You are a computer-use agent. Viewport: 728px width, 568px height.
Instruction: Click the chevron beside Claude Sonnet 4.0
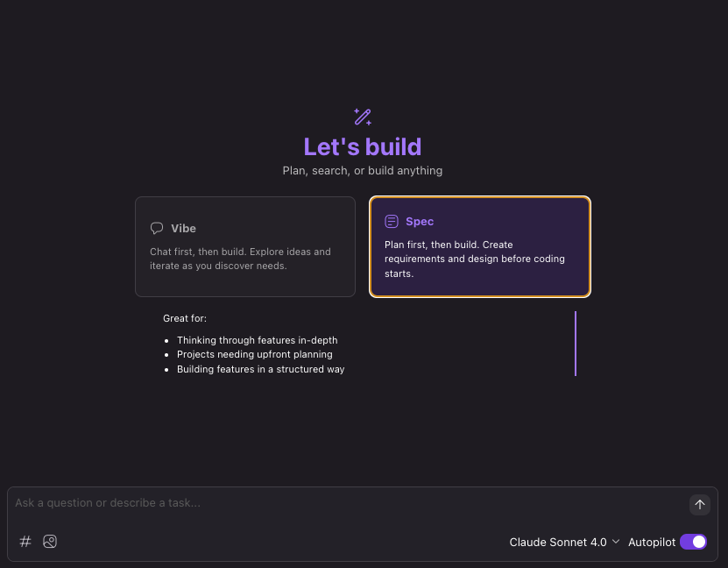pyautogui.click(x=616, y=543)
